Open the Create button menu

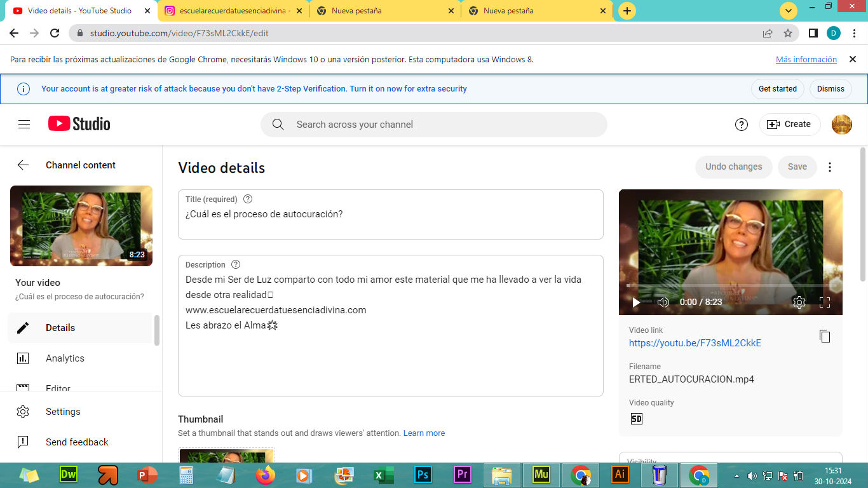(x=789, y=125)
